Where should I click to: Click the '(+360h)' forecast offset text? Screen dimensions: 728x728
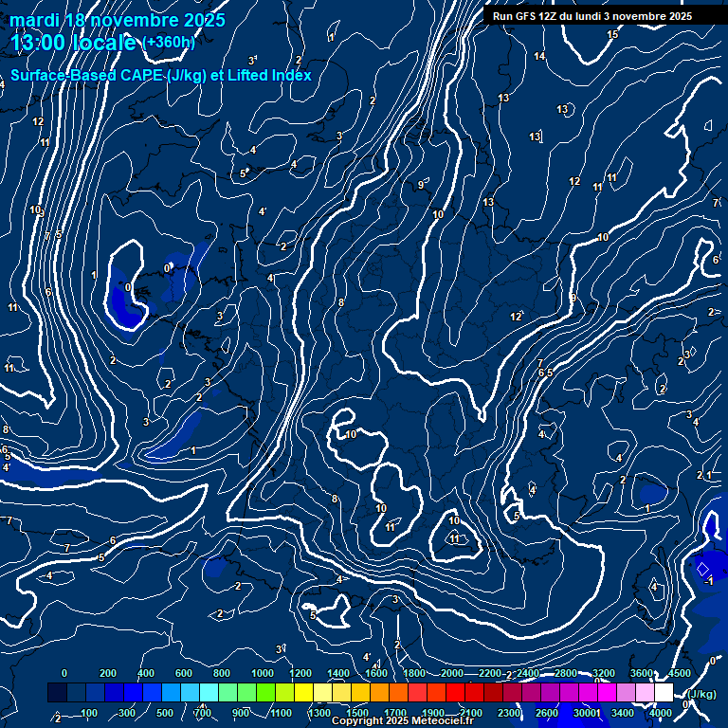coord(169,43)
